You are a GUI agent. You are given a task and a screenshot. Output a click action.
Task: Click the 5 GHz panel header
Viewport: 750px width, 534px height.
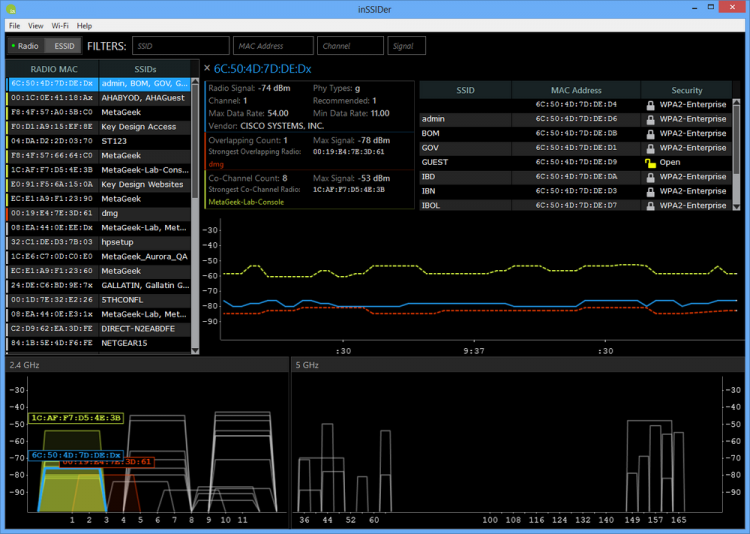(x=520, y=365)
